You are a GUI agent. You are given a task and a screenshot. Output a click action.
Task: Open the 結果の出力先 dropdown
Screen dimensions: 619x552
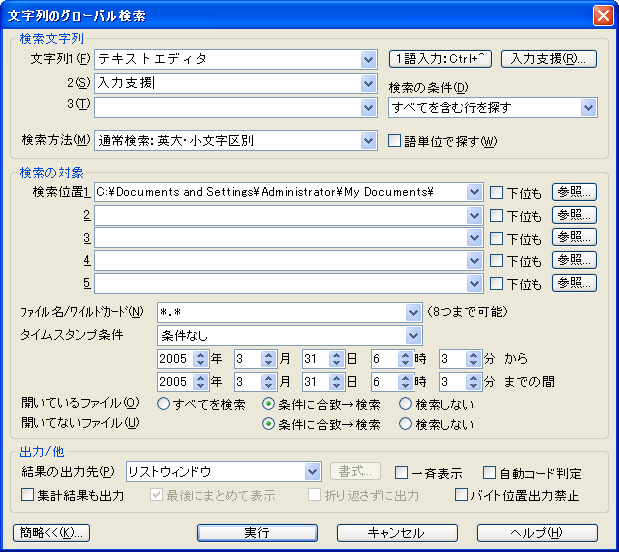click(314, 472)
